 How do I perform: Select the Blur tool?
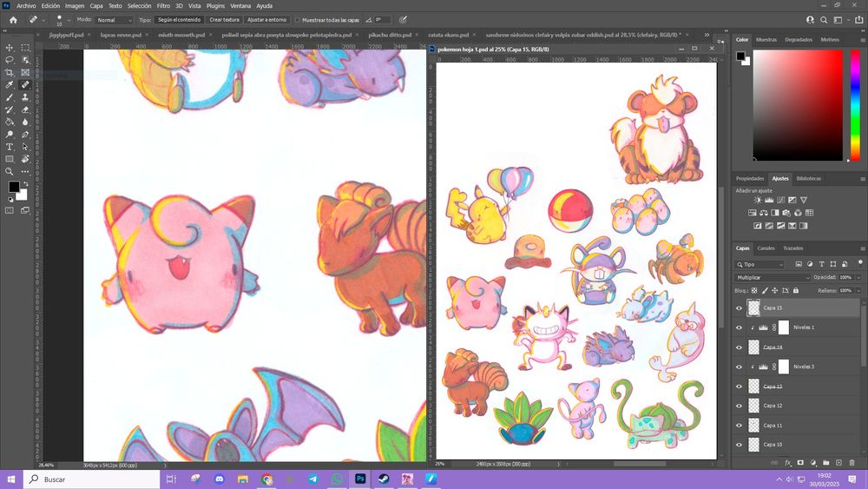point(25,122)
